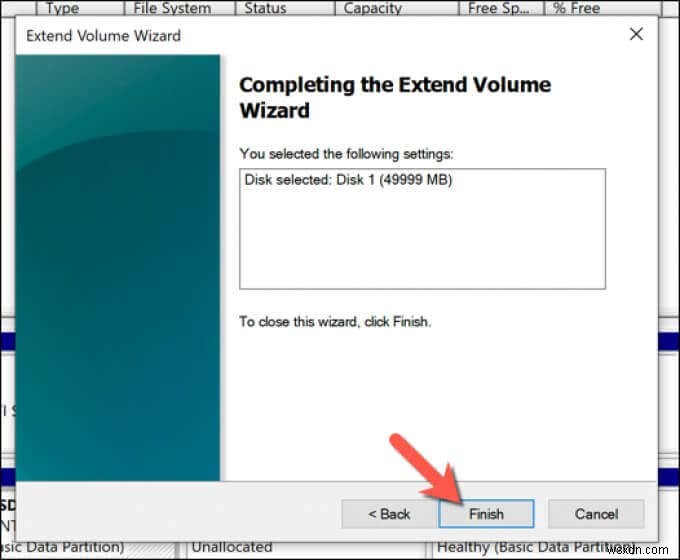Select the 'Disk selected: Disk 1 (49999 MB)' line

coord(348,180)
